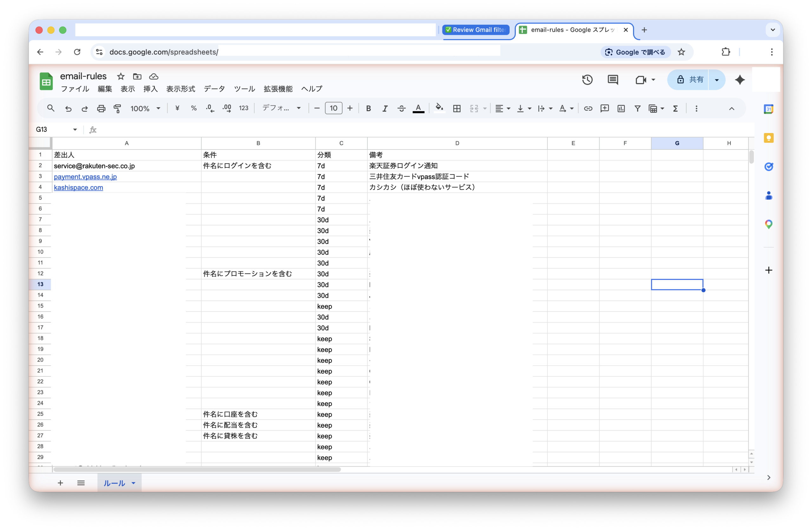The image size is (812, 530).
Task: Open the kashispace.com link in cell A4
Action: tap(78, 187)
